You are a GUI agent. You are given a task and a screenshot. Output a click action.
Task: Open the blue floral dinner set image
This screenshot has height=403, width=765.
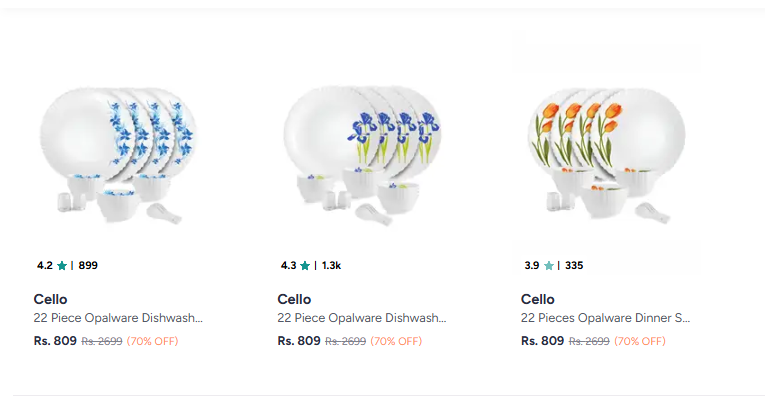click(x=118, y=151)
